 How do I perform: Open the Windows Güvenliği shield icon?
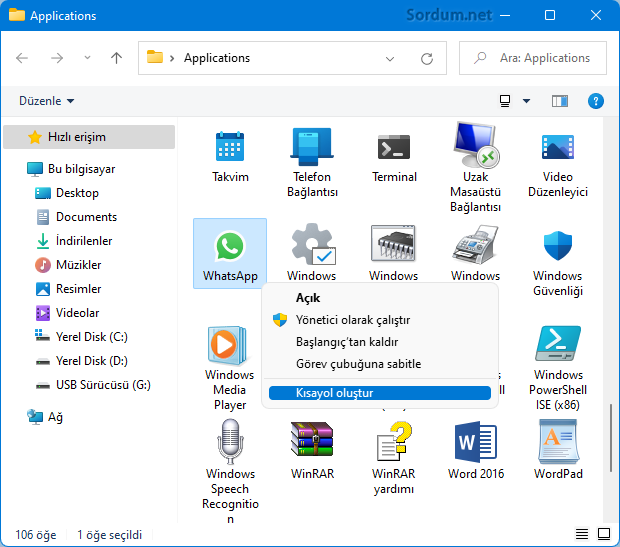tap(558, 246)
